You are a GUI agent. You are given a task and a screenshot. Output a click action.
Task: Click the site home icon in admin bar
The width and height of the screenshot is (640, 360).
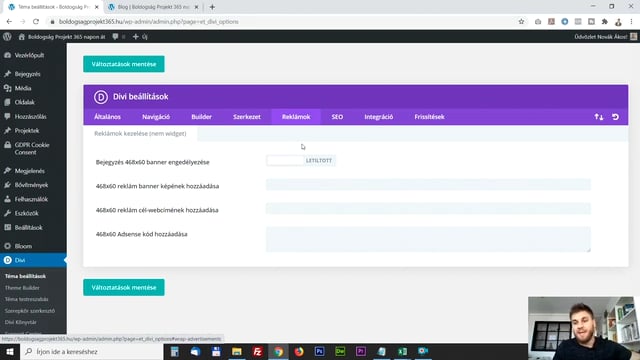coord(22,37)
